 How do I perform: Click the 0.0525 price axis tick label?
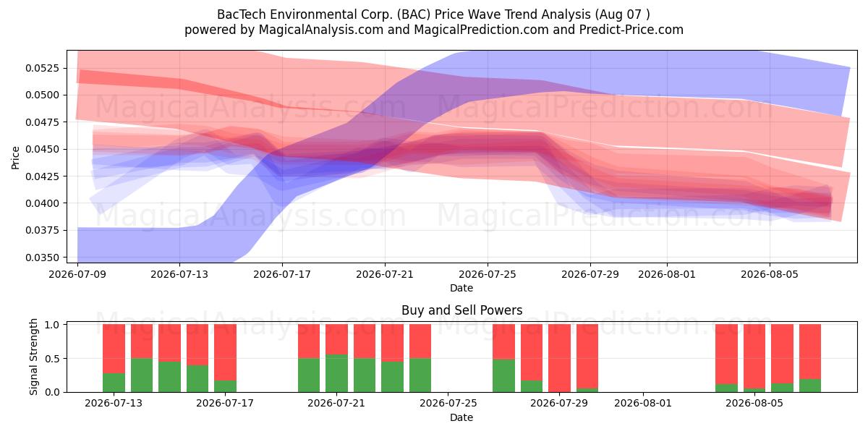click(x=44, y=68)
